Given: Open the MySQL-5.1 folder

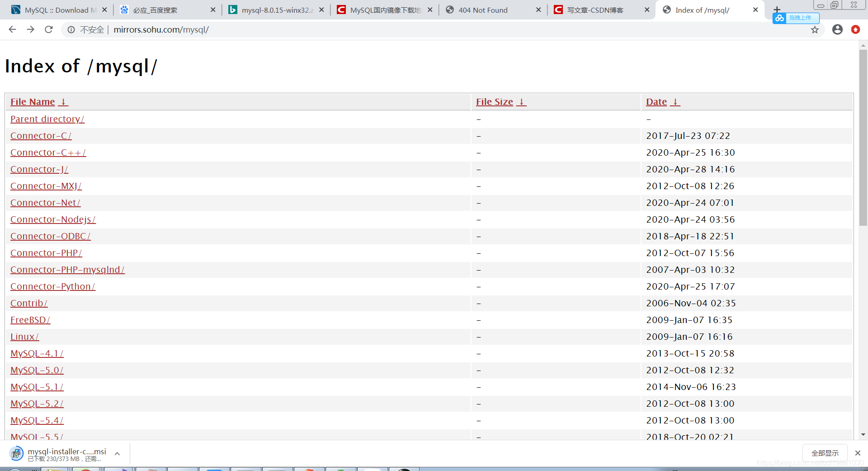Looking at the screenshot, I should click(37, 387).
